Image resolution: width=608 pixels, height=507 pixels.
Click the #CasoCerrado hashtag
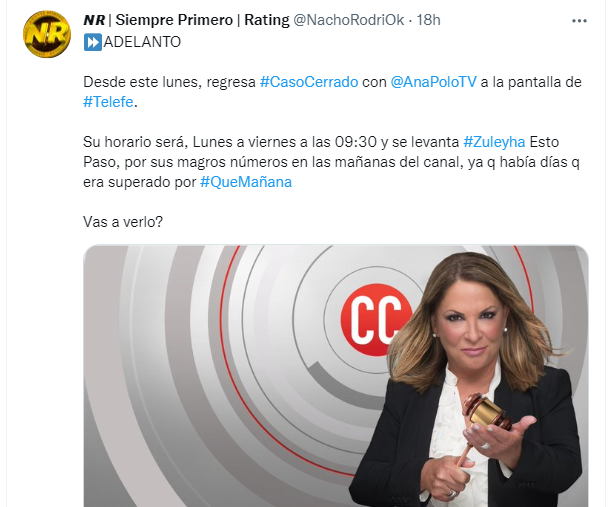(x=309, y=82)
